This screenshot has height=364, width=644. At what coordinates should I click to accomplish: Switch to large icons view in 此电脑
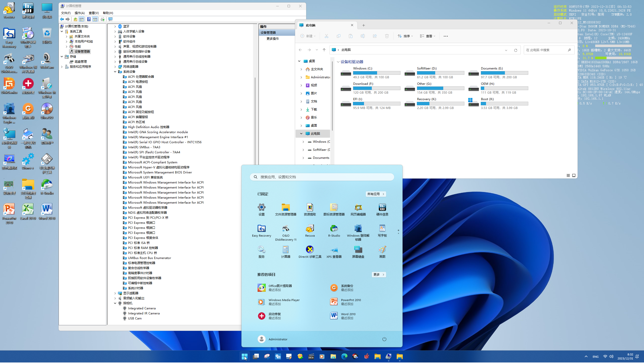coord(574,175)
